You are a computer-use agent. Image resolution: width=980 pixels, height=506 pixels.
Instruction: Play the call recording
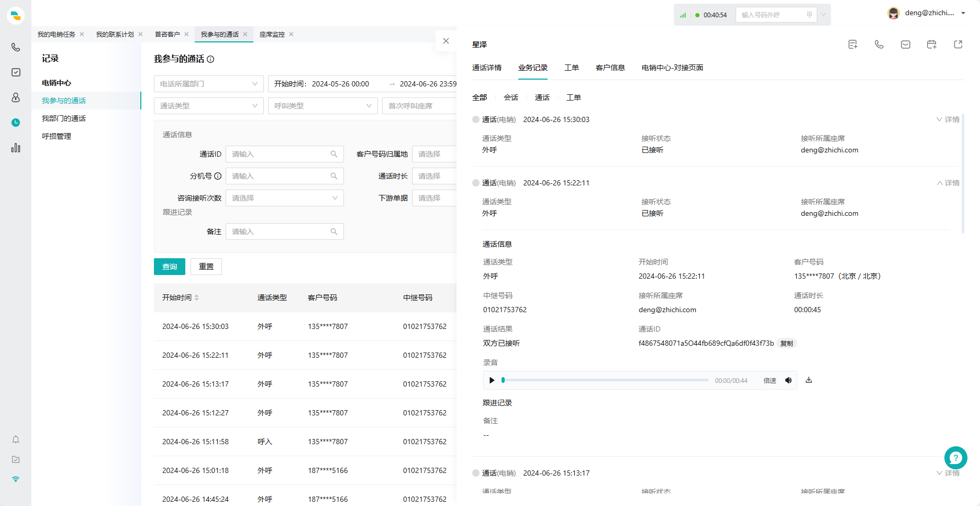point(492,380)
